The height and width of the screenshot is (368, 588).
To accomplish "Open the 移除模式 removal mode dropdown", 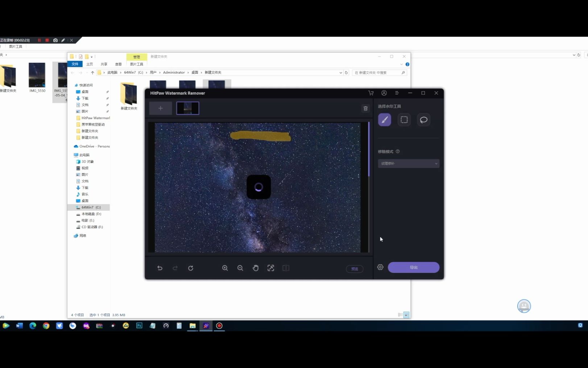I will (409, 163).
